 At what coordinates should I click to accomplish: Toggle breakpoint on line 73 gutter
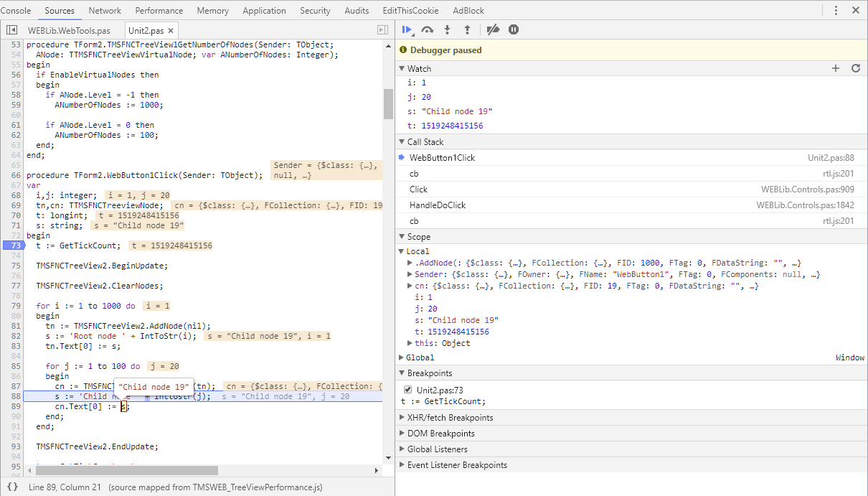click(x=13, y=245)
